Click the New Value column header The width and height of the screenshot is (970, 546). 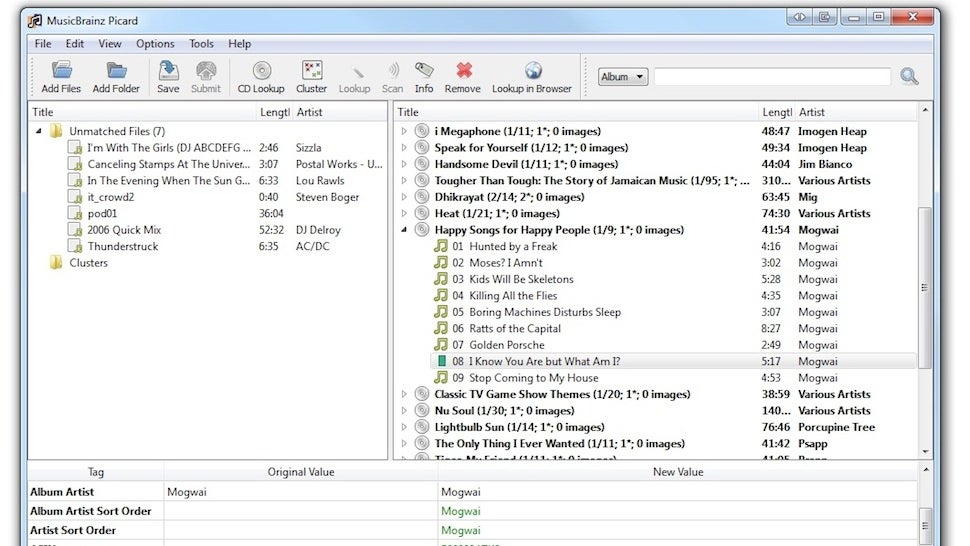677,472
